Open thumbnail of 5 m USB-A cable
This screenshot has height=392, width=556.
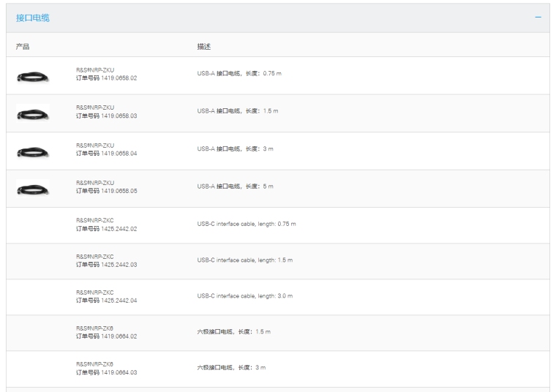[33, 189]
